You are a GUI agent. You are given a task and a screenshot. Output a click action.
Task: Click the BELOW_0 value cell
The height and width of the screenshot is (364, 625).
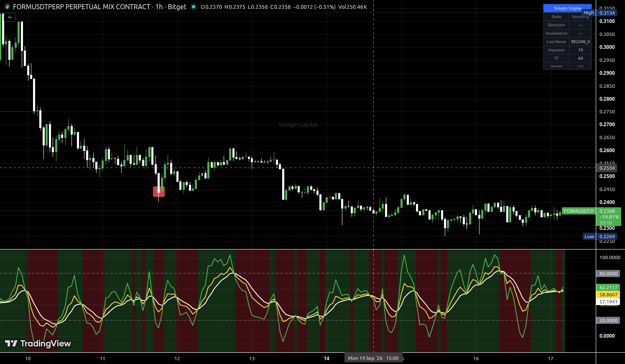(x=581, y=42)
